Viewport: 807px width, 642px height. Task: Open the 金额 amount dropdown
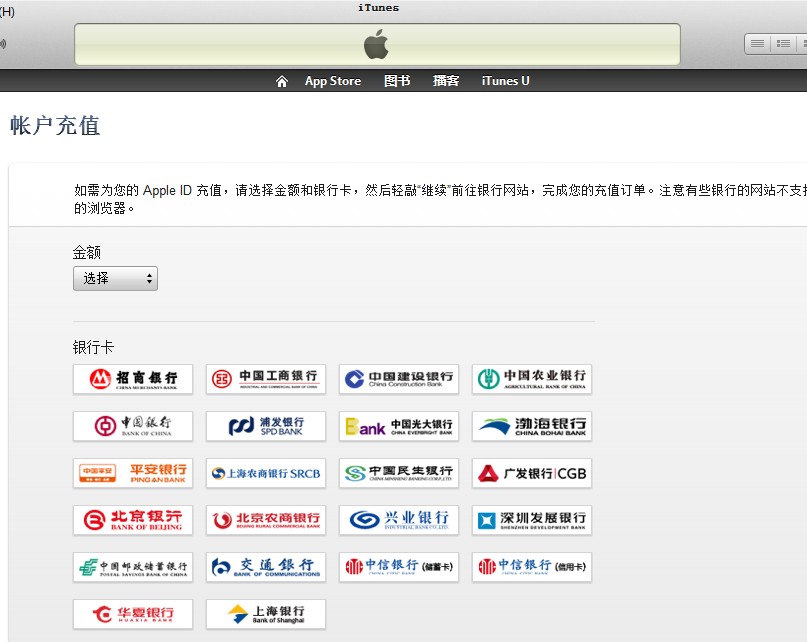point(115,279)
